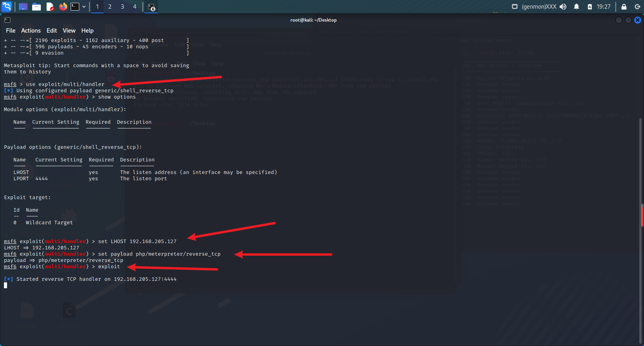Click the 19:27 panel clock
Screen dimensions: 644x346
[604, 7]
